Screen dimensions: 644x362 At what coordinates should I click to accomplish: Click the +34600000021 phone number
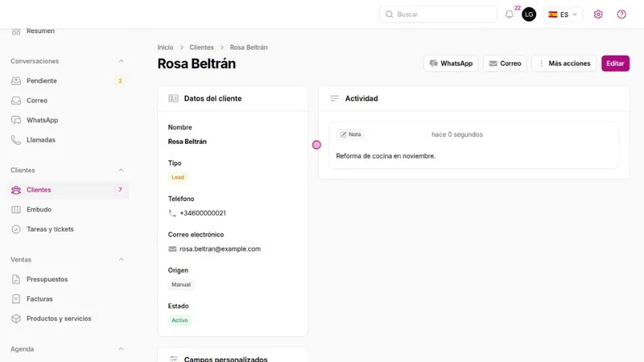click(x=203, y=213)
